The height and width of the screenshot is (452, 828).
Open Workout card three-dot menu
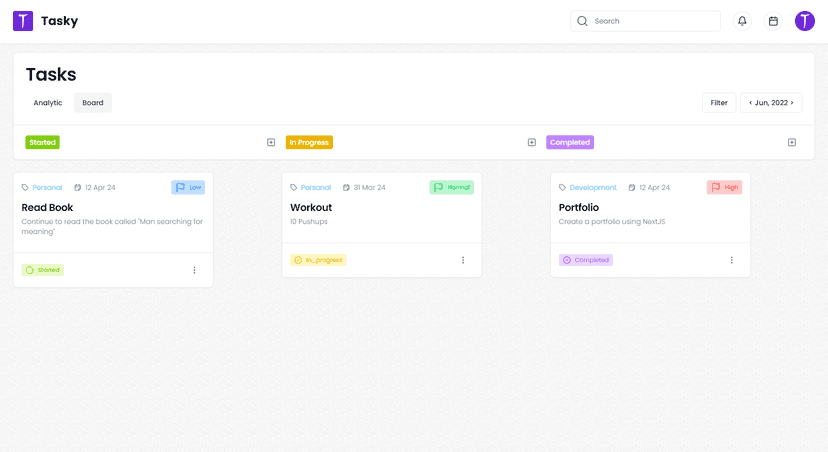(463, 260)
